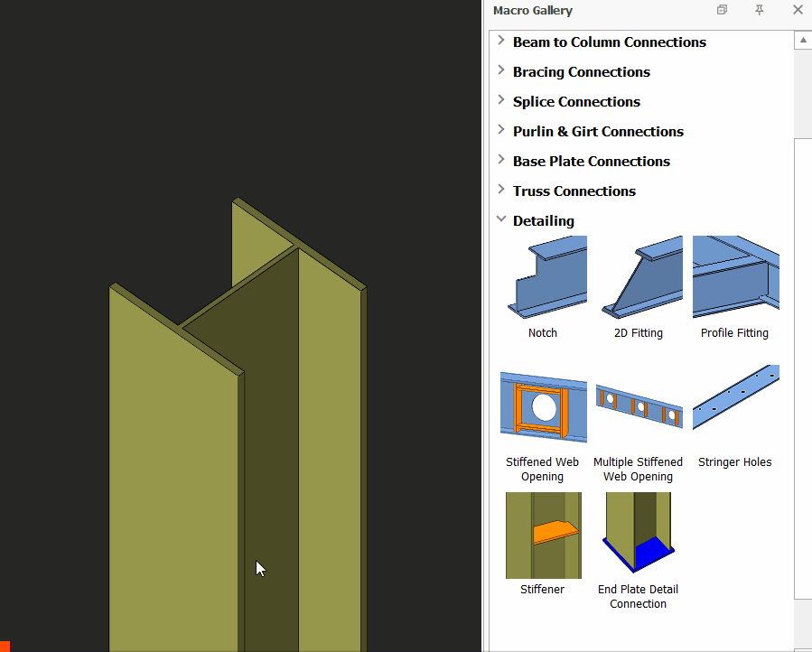Select End Plate Detail Connection macro
The image size is (812, 652).
click(x=639, y=533)
